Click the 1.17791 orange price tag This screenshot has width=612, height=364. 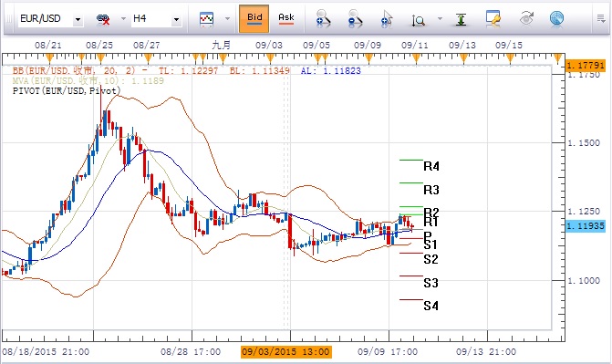[586, 65]
